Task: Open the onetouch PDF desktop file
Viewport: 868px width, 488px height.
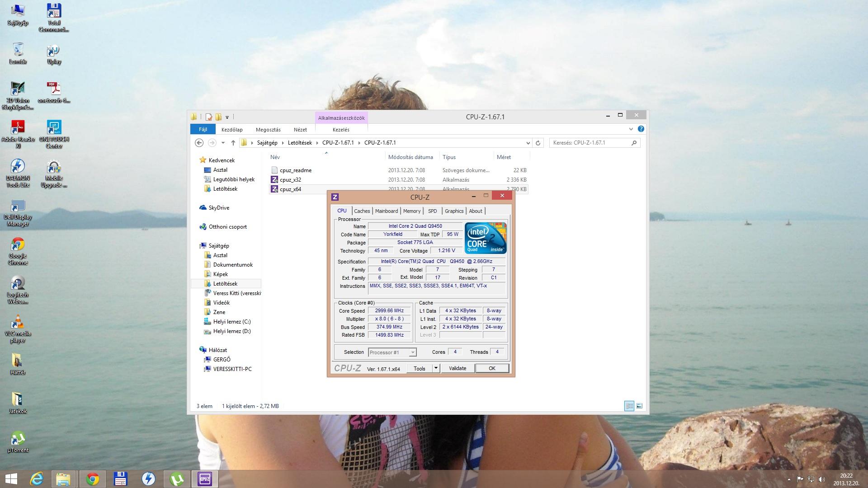Action: tap(54, 92)
